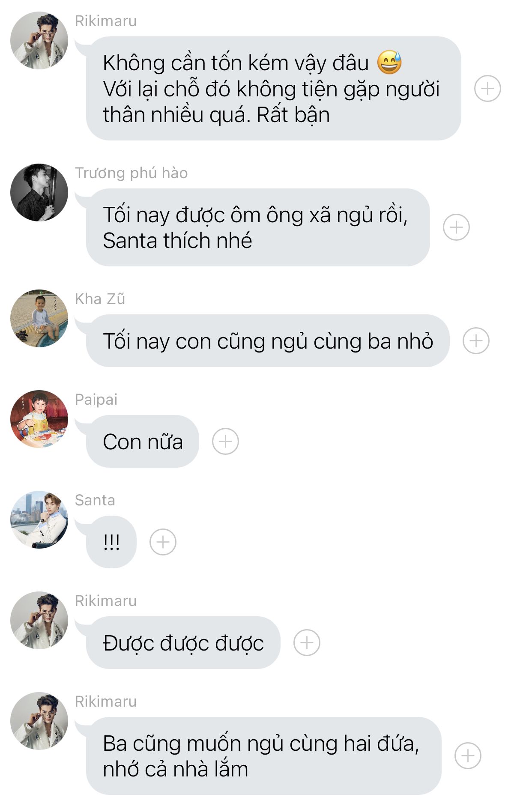Open Paipai's profile picture
The image size is (532, 812).
click(x=39, y=419)
